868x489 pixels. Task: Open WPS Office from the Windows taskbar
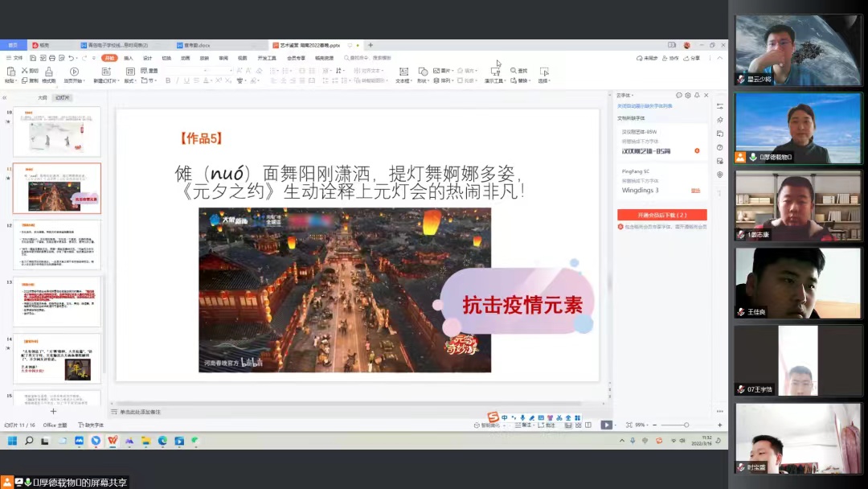click(x=113, y=441)
